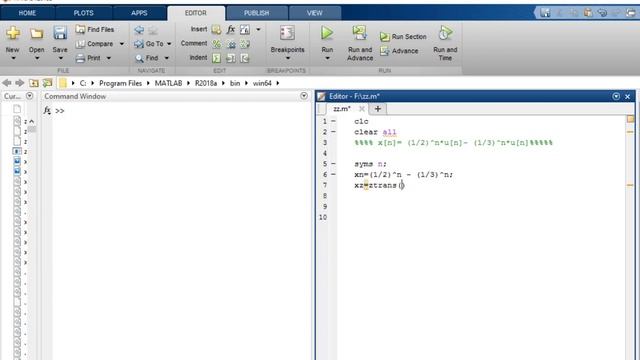Click the orange code analyzer status indicator

coord(630,119)
